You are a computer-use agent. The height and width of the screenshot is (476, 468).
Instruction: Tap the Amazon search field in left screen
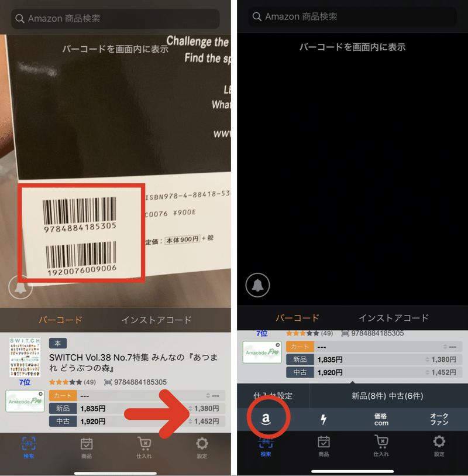(x=115, y=19)
